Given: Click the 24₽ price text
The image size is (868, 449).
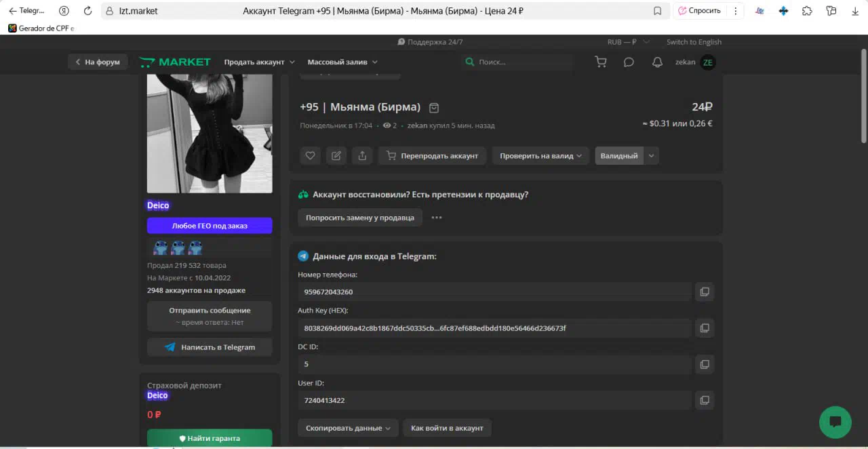Looking at the screenshot, I should [x=702, y=106].
